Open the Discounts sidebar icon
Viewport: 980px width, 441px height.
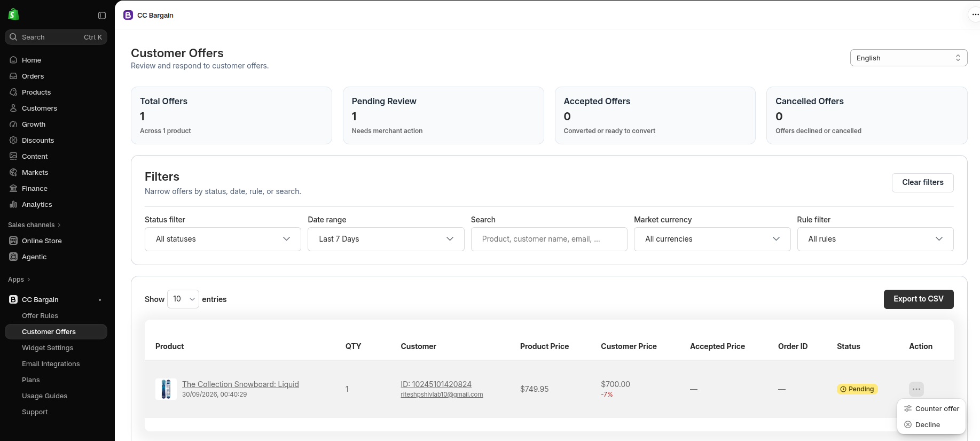point(13,140)
